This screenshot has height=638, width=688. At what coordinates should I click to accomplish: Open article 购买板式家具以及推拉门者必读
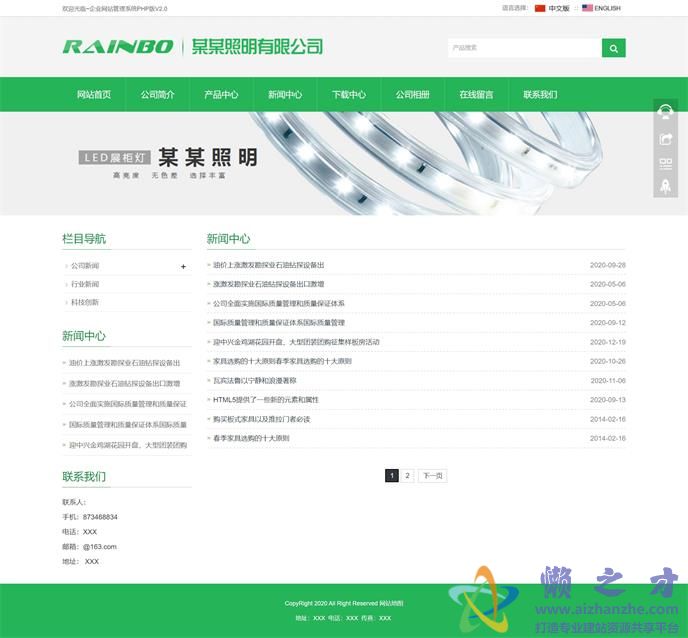point(262,419)
